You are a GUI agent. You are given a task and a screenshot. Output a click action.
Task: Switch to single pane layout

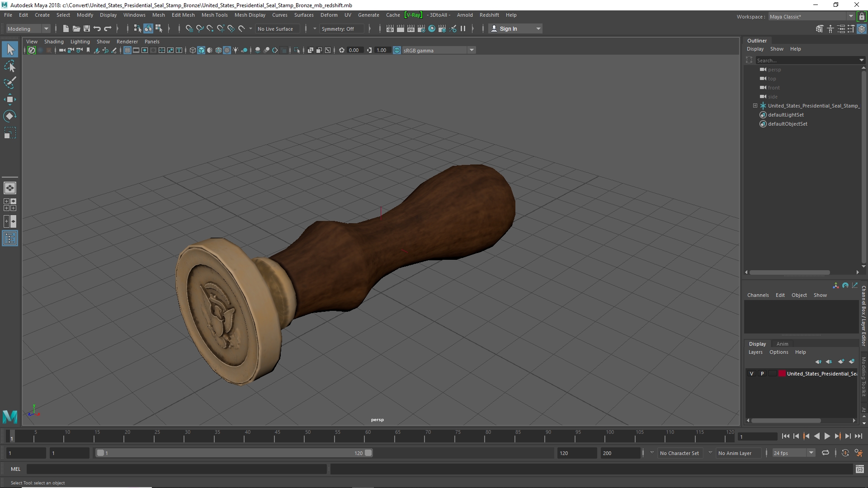[10, 188]
